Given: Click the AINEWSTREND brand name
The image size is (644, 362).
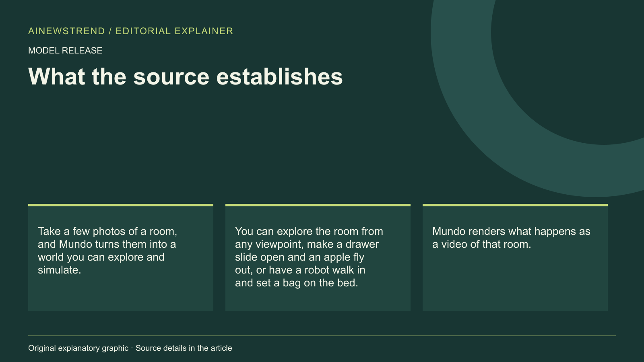Looking at the screenshot, I should [x=66, y=31].
